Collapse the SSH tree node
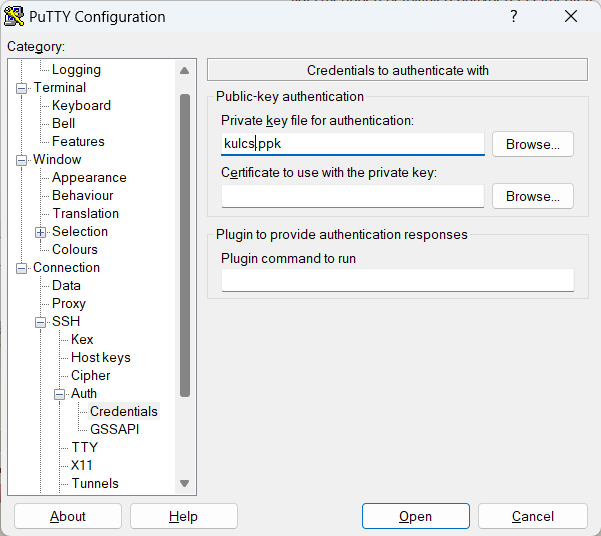 click(x=41, y=322)
